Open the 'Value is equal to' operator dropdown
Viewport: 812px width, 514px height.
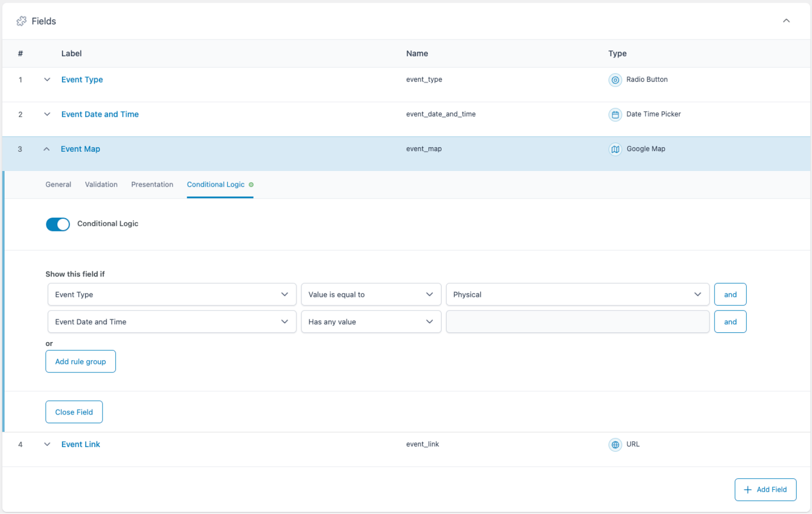370,294
